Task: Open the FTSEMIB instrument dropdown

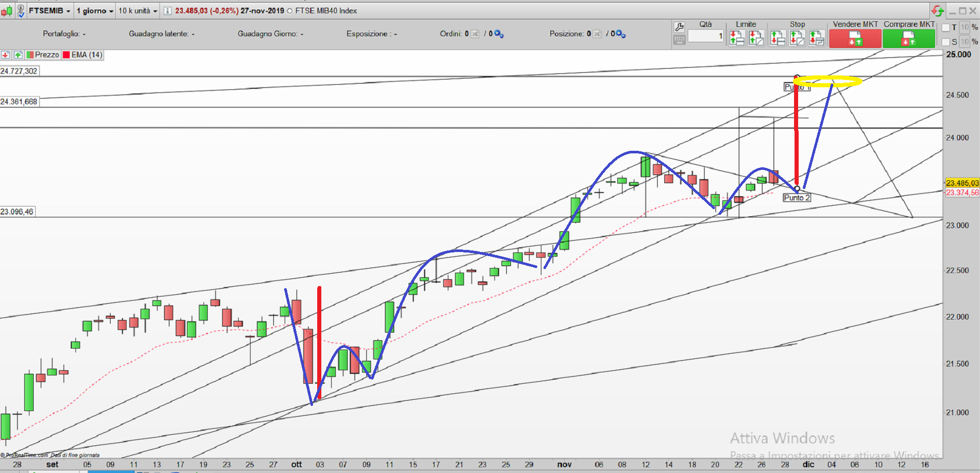Action: tap(50, 11)
